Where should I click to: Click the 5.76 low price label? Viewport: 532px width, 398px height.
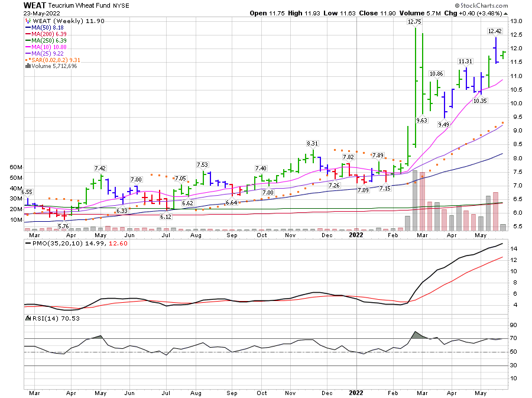point(64,226)
